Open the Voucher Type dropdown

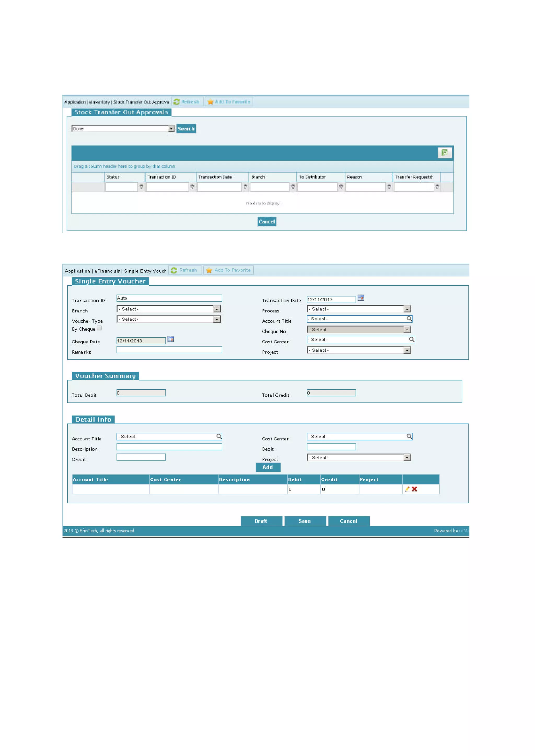[x=217, y=319]
